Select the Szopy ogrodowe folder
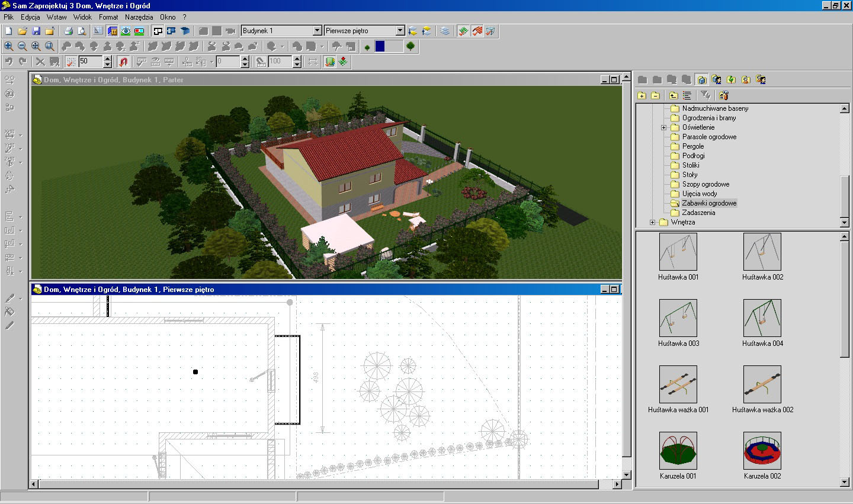 point(706,184)
